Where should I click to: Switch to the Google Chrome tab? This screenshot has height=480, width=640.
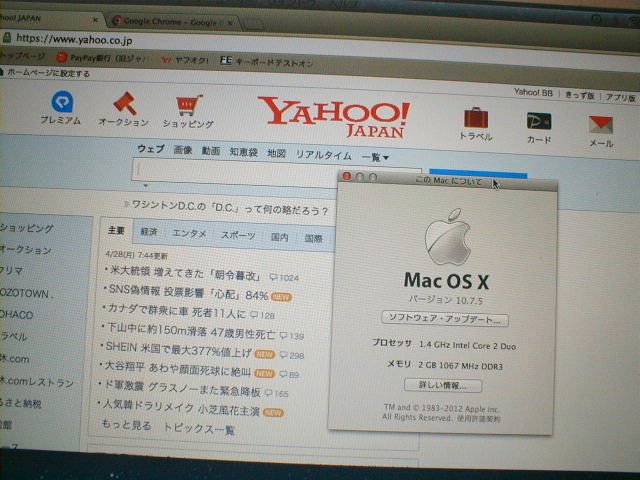point(171,21)
